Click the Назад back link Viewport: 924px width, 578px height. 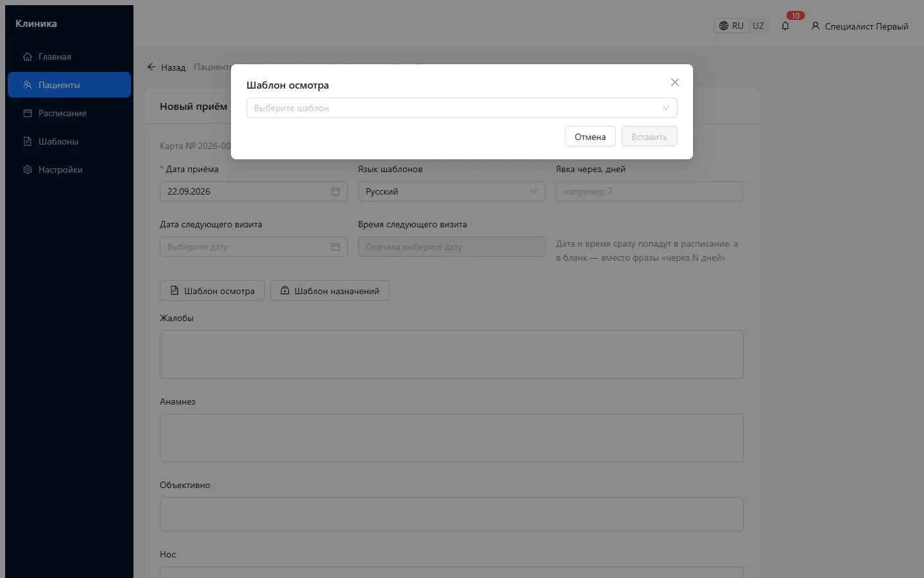coord(166,67)
